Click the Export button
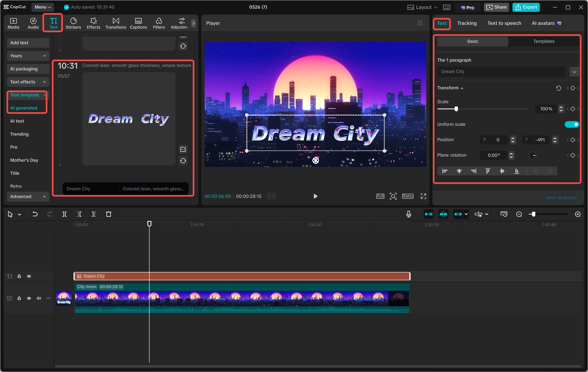The height and width of the screenshot is (372, 588). 526,7
